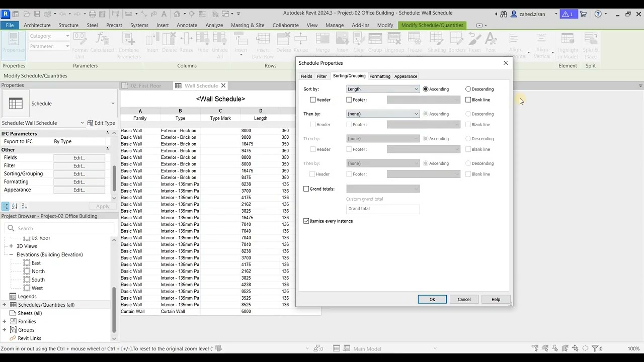Click the Freeze Header ribbon icon
Image resolution: width=644 pixels, height=362 pixels.
click(415, 39)
